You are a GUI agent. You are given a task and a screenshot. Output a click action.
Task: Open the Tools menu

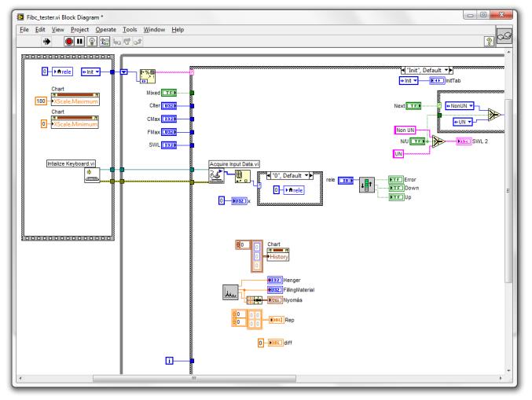pyautogui.click(x=130, y=30)
